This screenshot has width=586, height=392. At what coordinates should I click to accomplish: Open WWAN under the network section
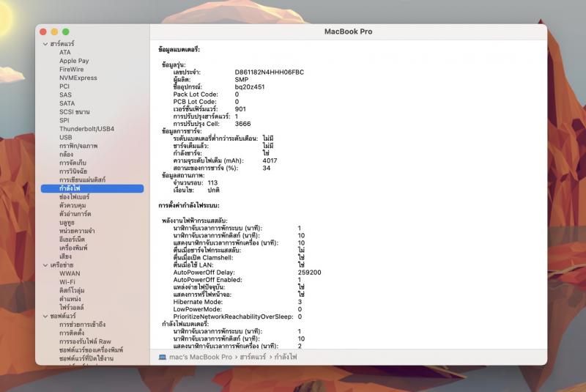(70, 273)
